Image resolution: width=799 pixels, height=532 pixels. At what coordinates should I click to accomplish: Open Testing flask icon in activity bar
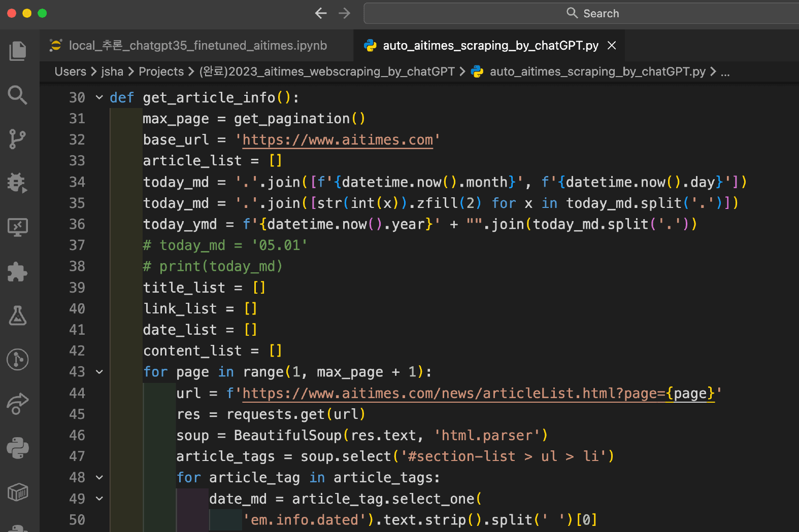pos(18,315)
